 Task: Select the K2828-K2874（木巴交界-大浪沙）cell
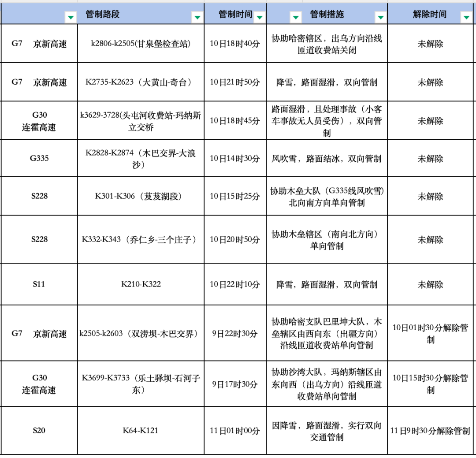(x=140, y=158)
